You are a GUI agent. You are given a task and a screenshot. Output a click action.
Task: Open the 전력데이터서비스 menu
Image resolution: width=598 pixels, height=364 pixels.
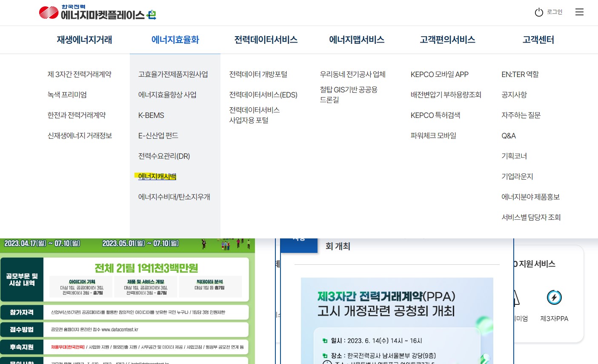pos(266,40)
